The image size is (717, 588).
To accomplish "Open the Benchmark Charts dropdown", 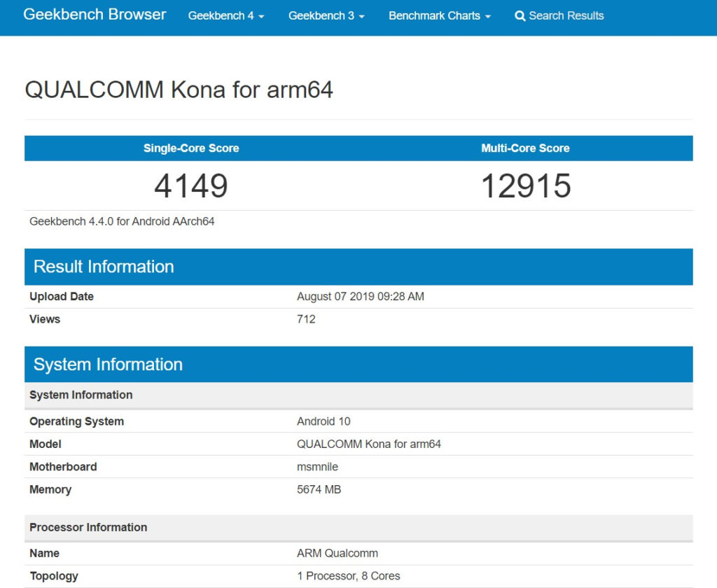I will click(x=440, y=16).
